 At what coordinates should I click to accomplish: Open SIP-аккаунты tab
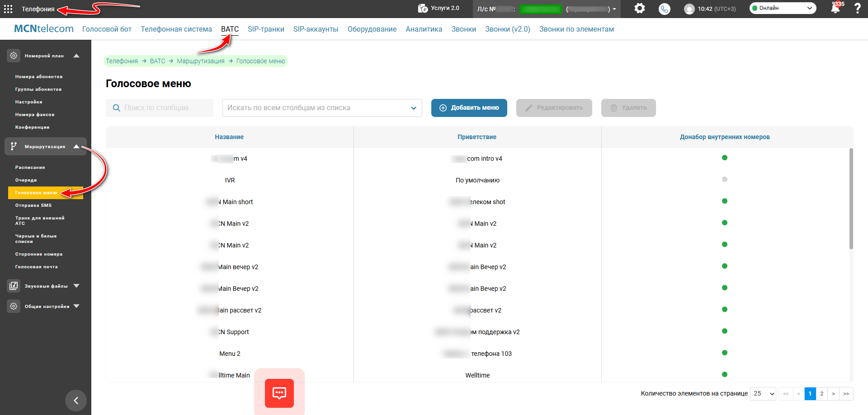(x=316, y=29)
